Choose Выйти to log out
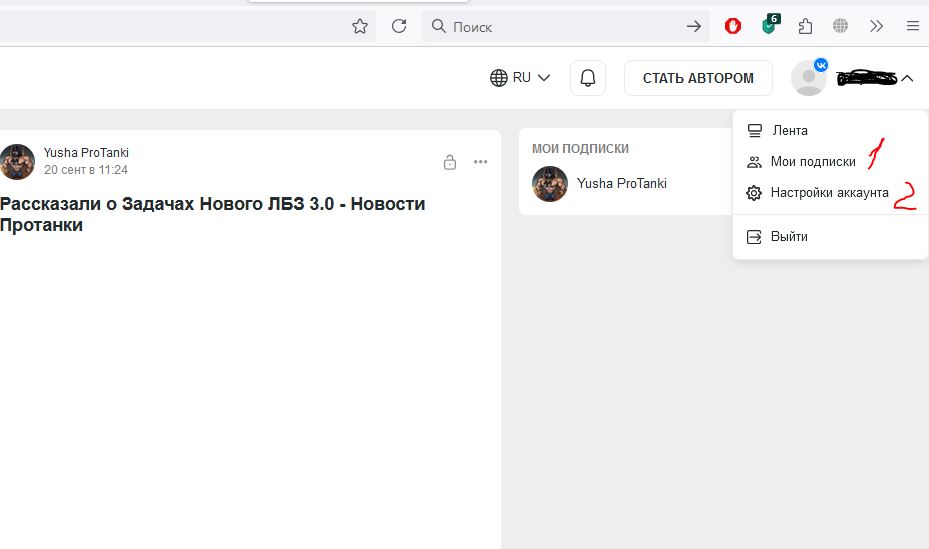 pyautogui.click(x=830, y=237)
